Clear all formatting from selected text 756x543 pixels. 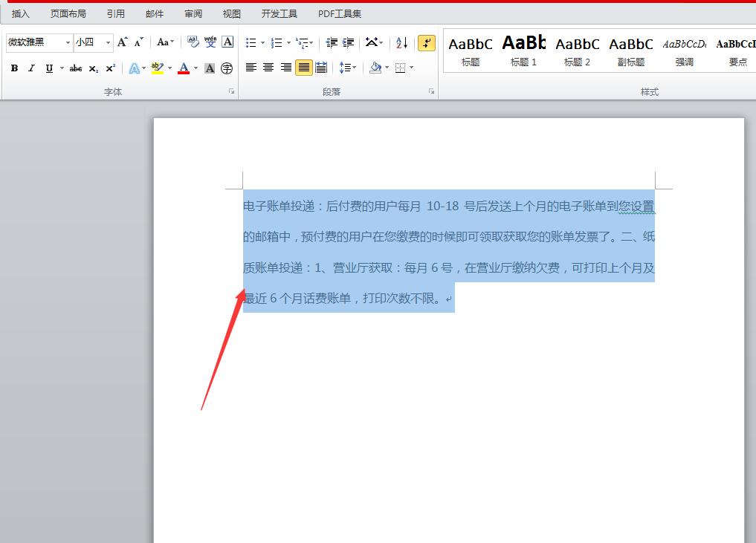(193, 42)
